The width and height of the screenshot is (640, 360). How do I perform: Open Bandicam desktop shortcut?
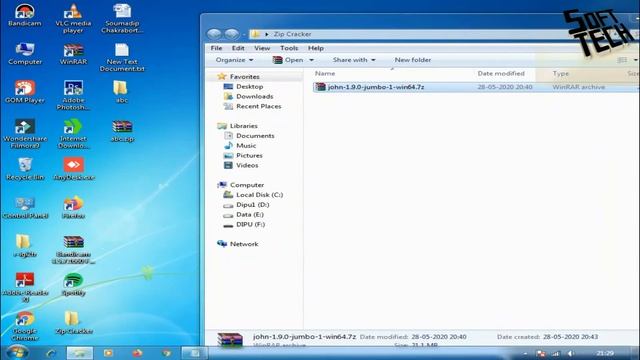coord(25,16)
